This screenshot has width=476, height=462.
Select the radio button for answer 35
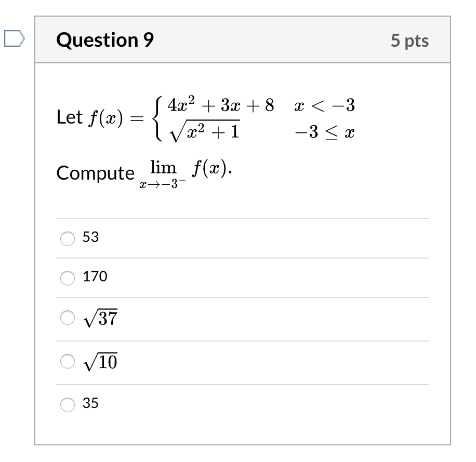click(67, 404)
